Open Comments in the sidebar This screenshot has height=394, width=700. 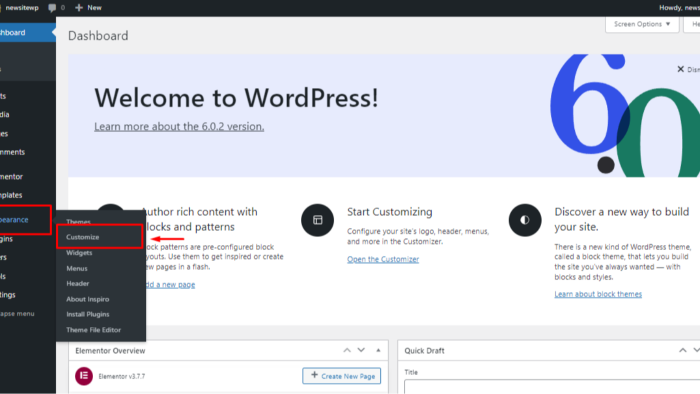coord(28,152)
